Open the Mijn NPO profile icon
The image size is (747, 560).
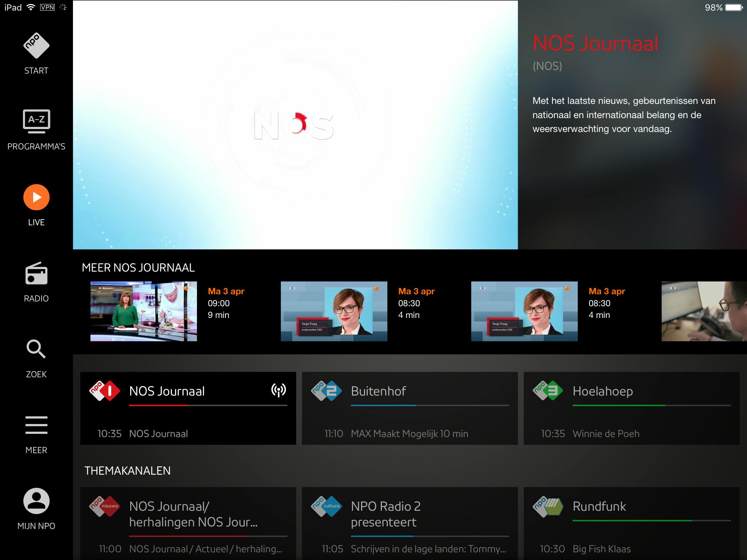pyautogui.click(x=36, y=501)
